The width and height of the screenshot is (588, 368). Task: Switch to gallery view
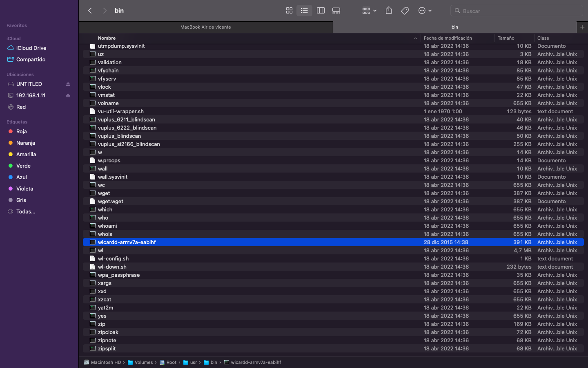tap(336, 11)
